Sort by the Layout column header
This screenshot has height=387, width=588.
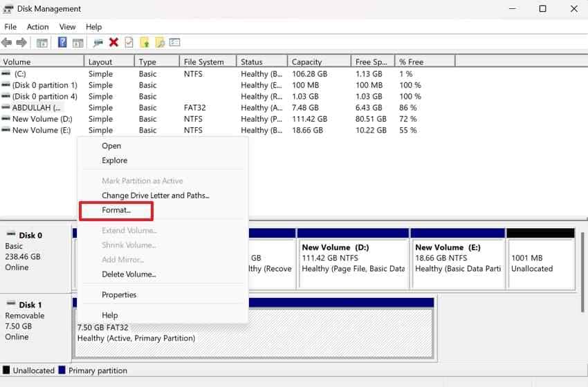(109, 62)
